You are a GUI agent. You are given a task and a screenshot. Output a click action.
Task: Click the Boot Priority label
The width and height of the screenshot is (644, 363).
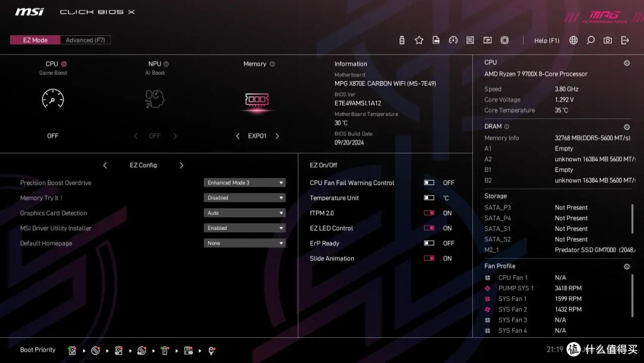[38, 350]
